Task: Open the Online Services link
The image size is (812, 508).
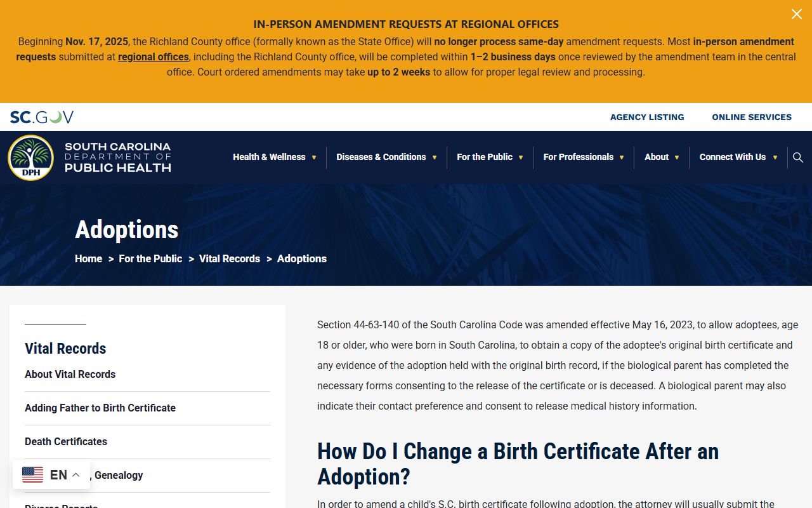Action: 752,117
